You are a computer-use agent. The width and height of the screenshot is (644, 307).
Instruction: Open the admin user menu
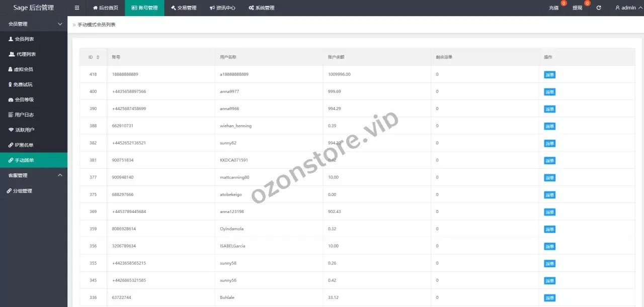tap(625, 8)
